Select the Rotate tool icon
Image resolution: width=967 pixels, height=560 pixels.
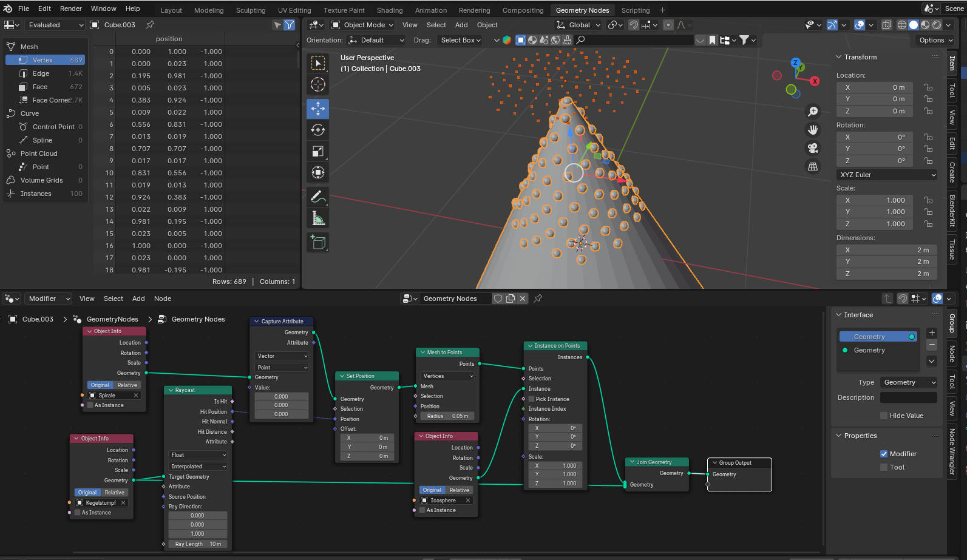click(317, 130)
